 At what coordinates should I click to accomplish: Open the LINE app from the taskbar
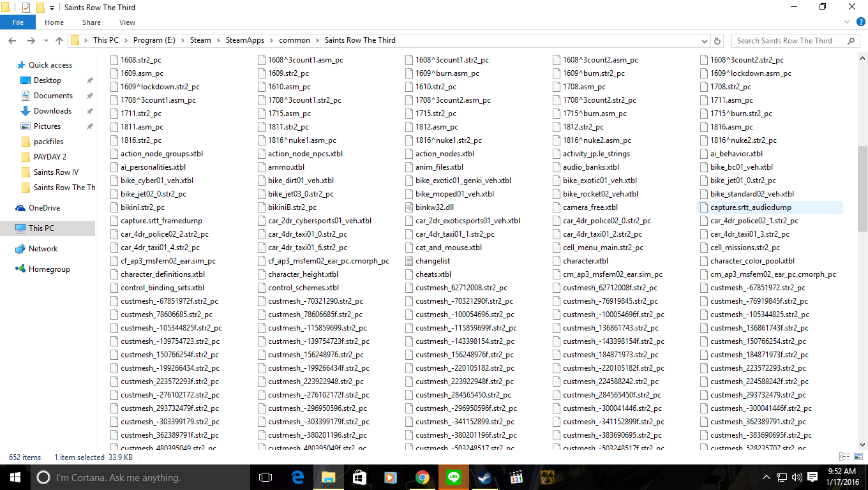[454, 477]
